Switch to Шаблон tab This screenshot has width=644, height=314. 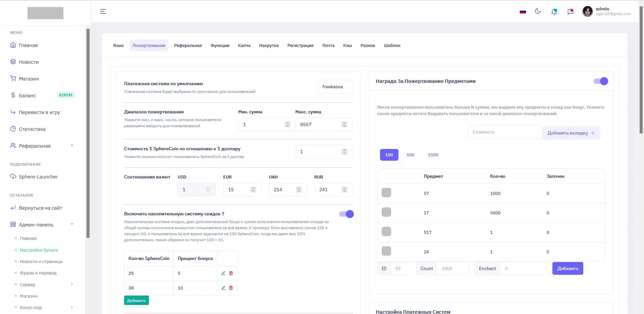coord(392,45)
